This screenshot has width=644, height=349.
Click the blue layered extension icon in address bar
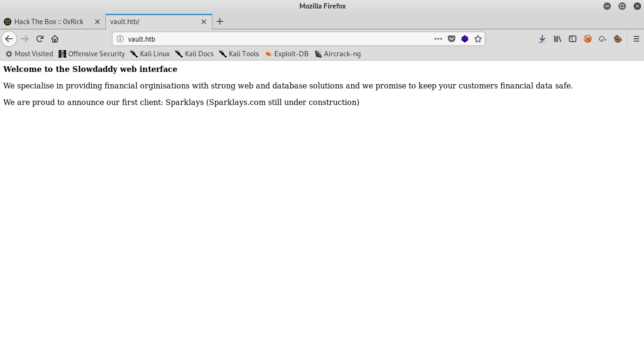(465, 39)
